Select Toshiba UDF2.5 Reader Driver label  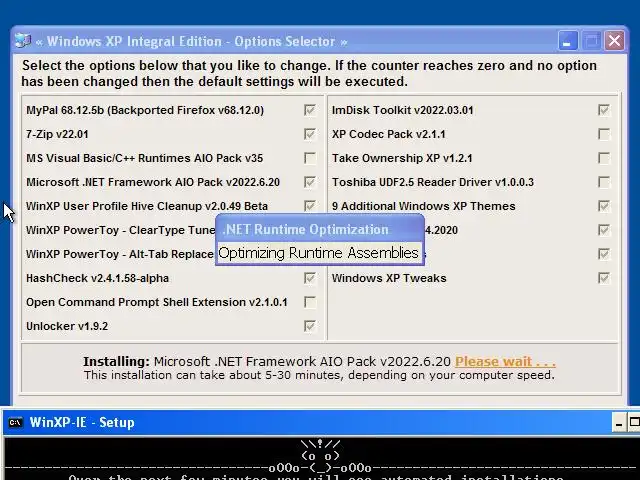tap(433, 182)
